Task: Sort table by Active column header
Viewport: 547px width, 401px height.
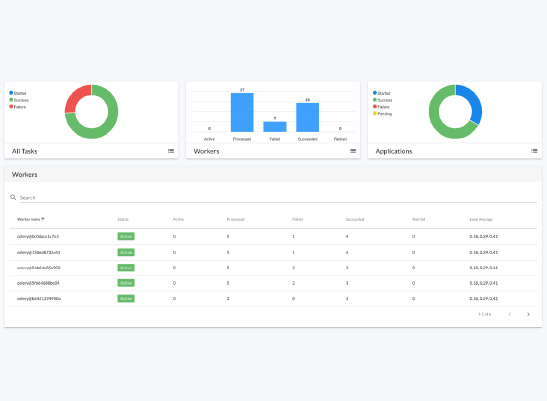Action: (x=178, y=219)
